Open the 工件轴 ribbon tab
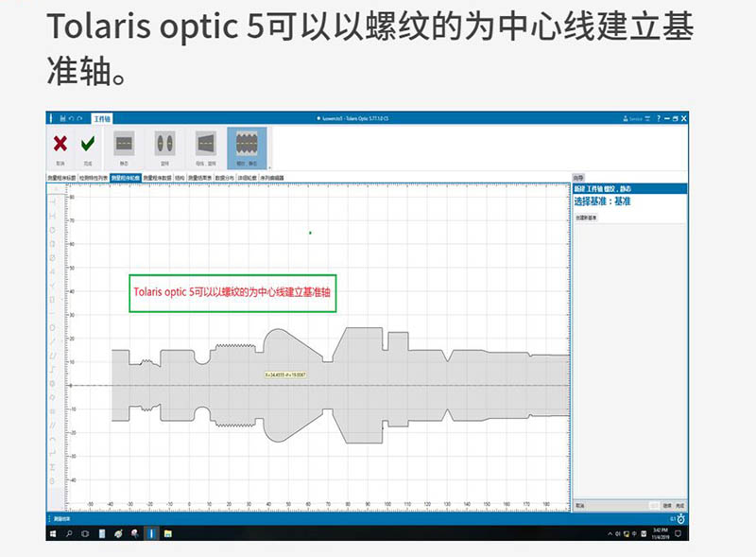The image size is (756, 557). (102, 118)
